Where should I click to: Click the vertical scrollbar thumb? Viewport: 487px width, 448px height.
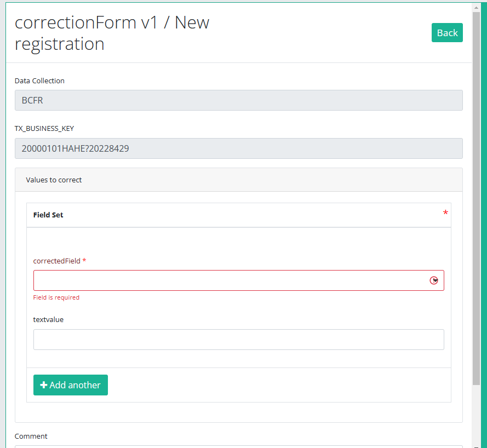(x=476, y=197)
